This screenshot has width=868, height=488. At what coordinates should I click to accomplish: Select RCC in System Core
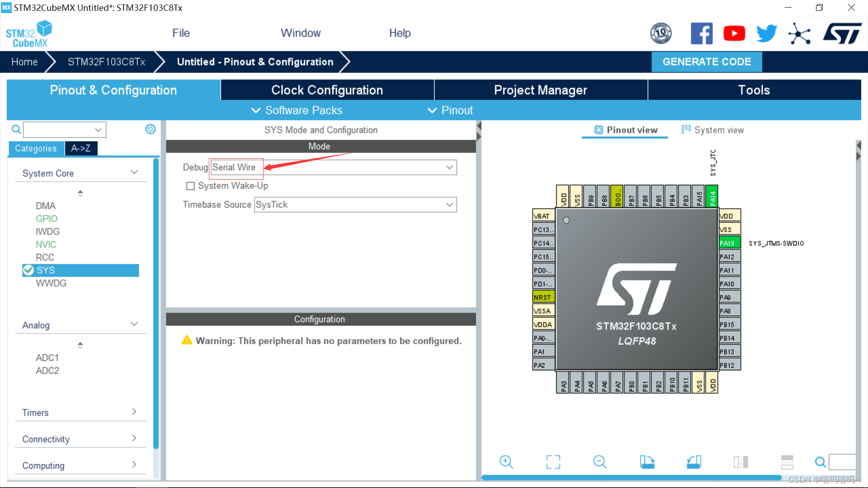45,258
